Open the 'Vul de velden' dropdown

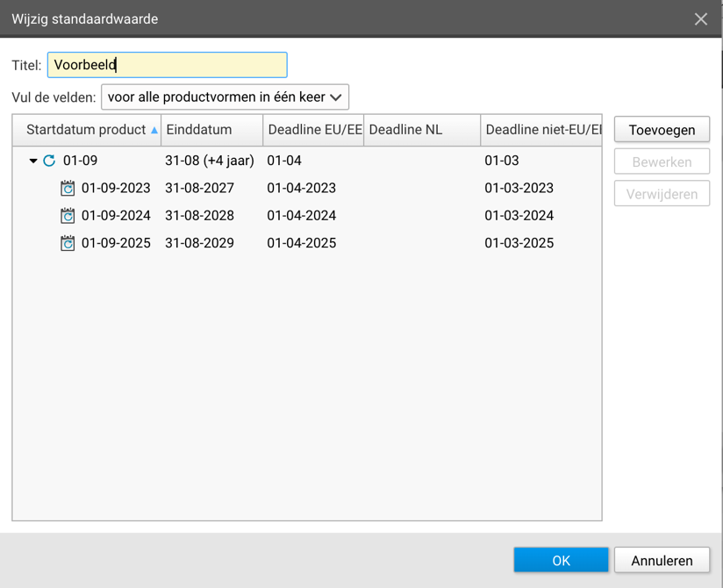coord(225,97)
